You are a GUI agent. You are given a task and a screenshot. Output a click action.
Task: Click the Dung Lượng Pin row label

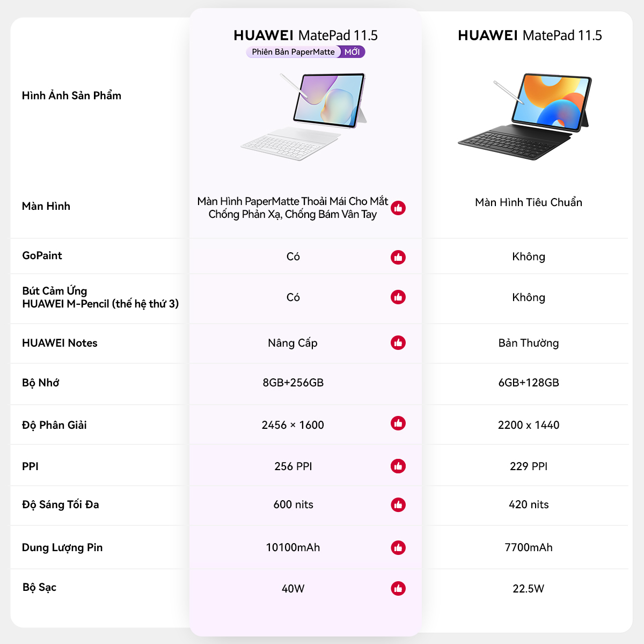pos(62,547)
